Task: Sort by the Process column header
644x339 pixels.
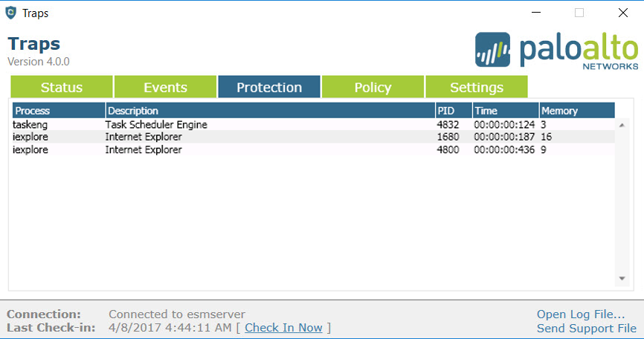Action: tap(59, 111)
